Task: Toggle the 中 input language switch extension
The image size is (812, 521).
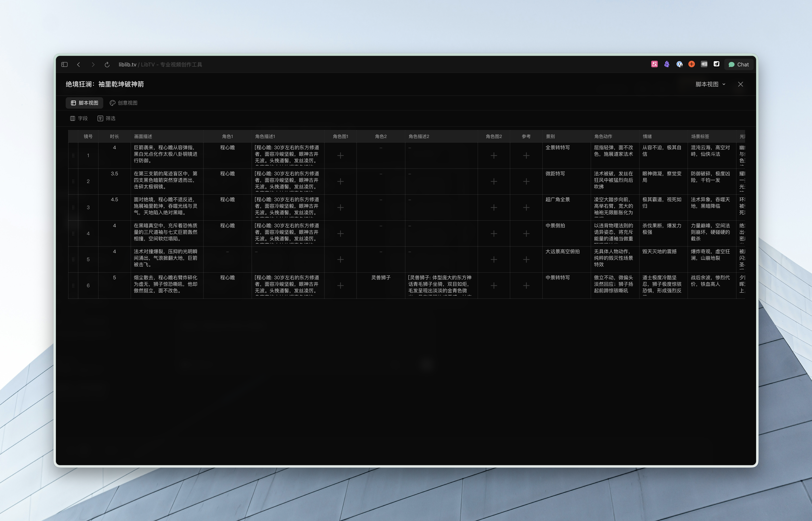Action: pos(704,64)
